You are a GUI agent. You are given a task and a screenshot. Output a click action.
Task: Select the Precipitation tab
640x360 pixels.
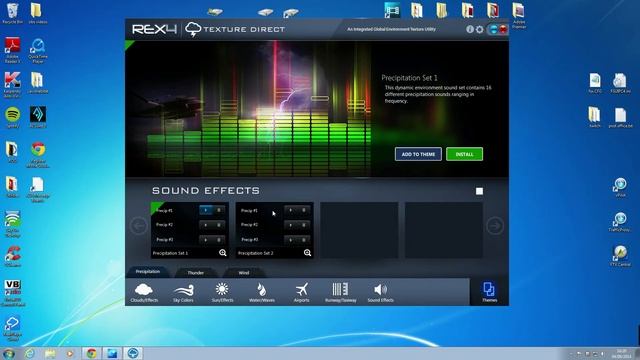148,272
